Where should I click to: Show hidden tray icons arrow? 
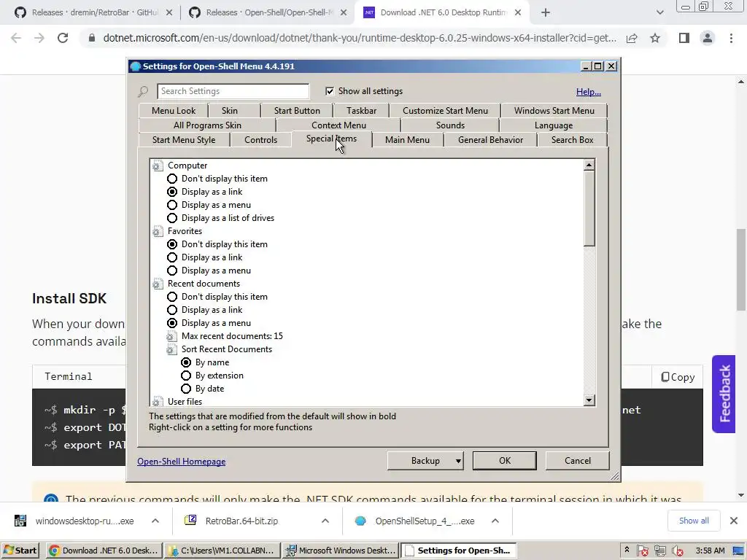click(627, 550)
